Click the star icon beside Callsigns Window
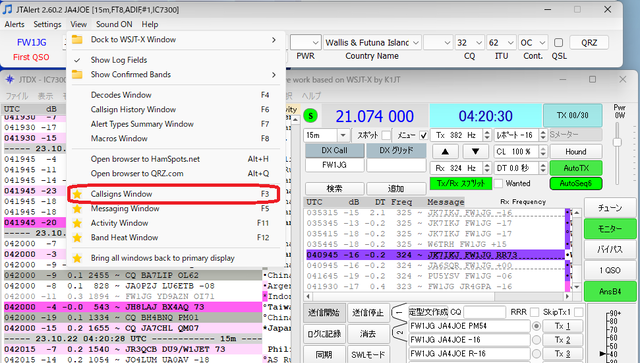Viewport: 640px width, 363px height. (77, 194)
